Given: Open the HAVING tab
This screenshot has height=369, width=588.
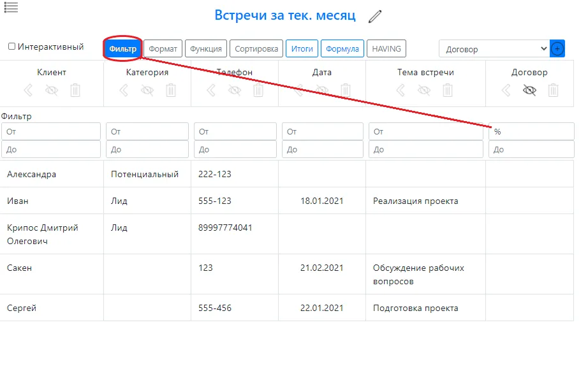Looking at the screenshot, I should [386, 48].
